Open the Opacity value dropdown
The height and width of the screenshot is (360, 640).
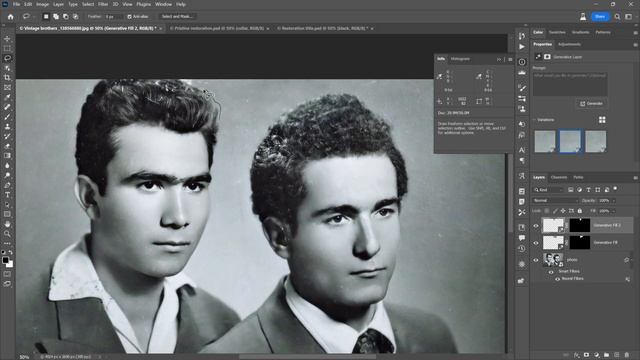click(614, 200)
